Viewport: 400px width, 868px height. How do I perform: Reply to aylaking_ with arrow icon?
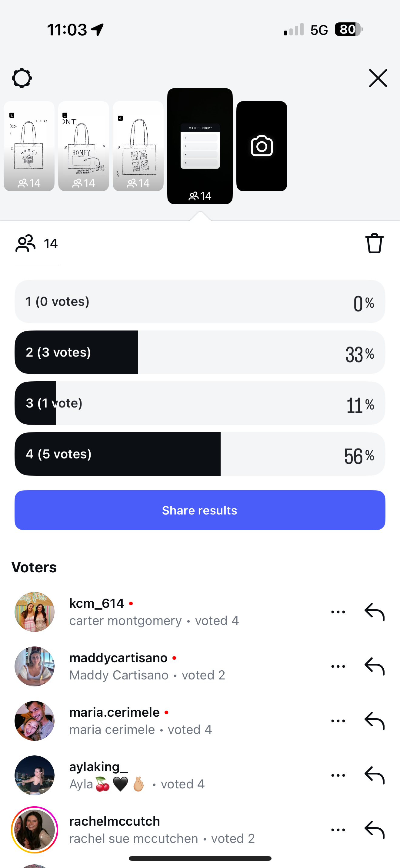tap(374, 775)
